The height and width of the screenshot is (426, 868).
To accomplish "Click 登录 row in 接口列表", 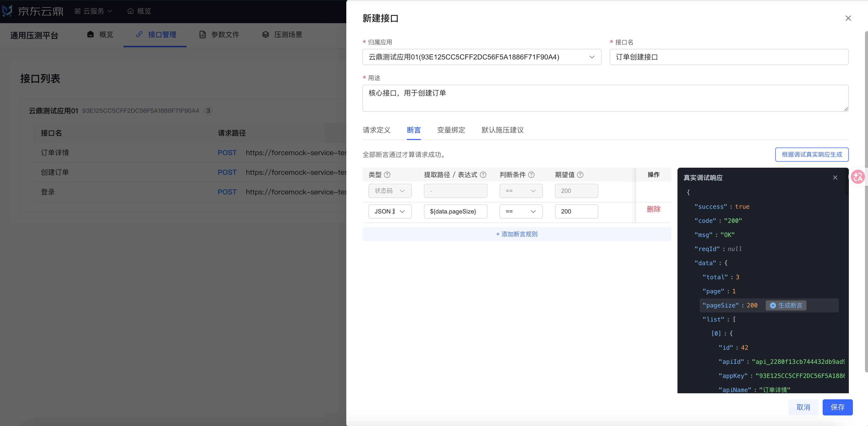I will pos(189,192).
